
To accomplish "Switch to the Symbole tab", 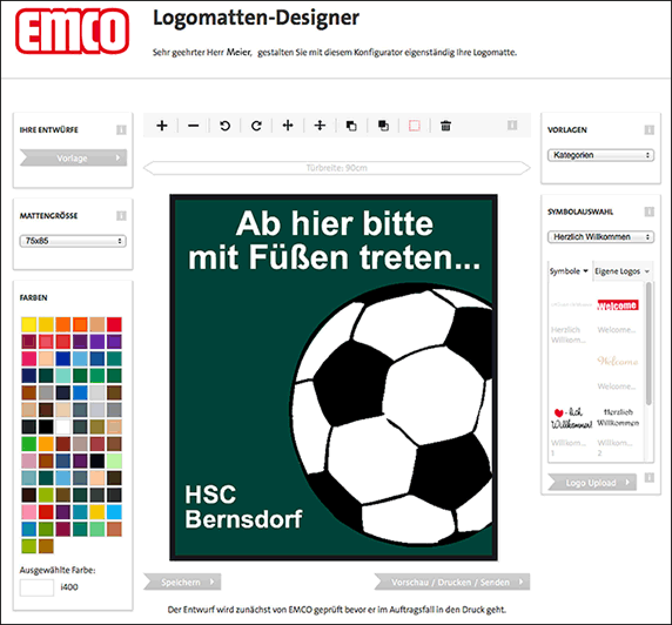I will point(569,271).
